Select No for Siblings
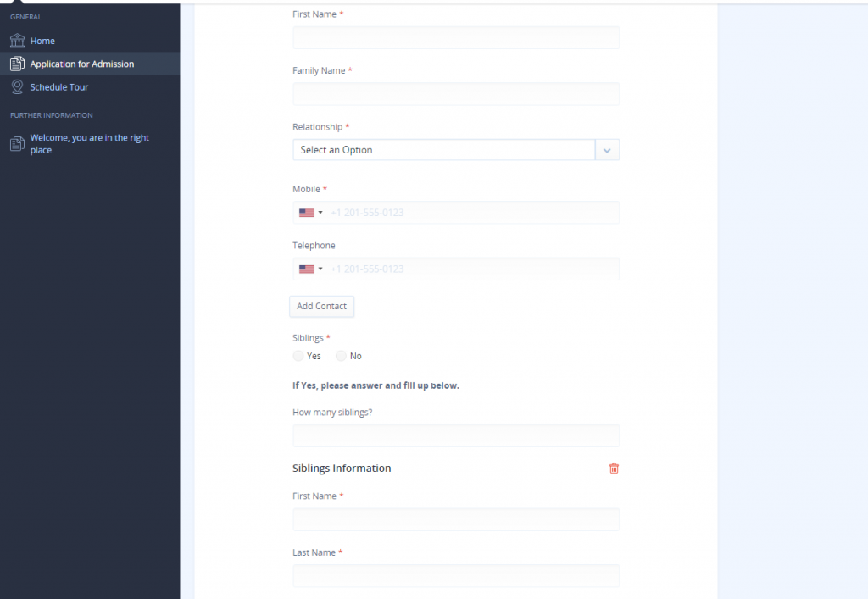Image resolution: width=868 pixels, height=599 pixels. pyautogui.click(x=342, y=357)
